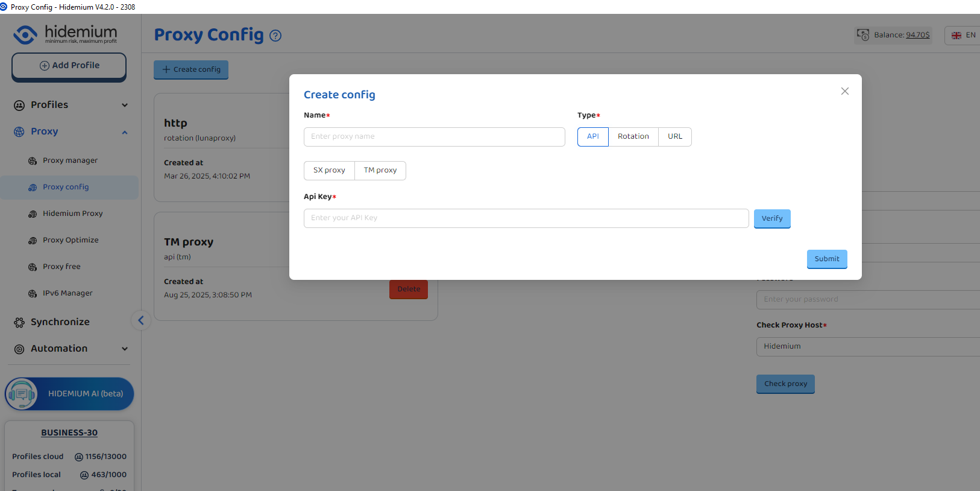Open the BUSINESS-30 plan link
980x491 pixels.
tap(69, 433)
